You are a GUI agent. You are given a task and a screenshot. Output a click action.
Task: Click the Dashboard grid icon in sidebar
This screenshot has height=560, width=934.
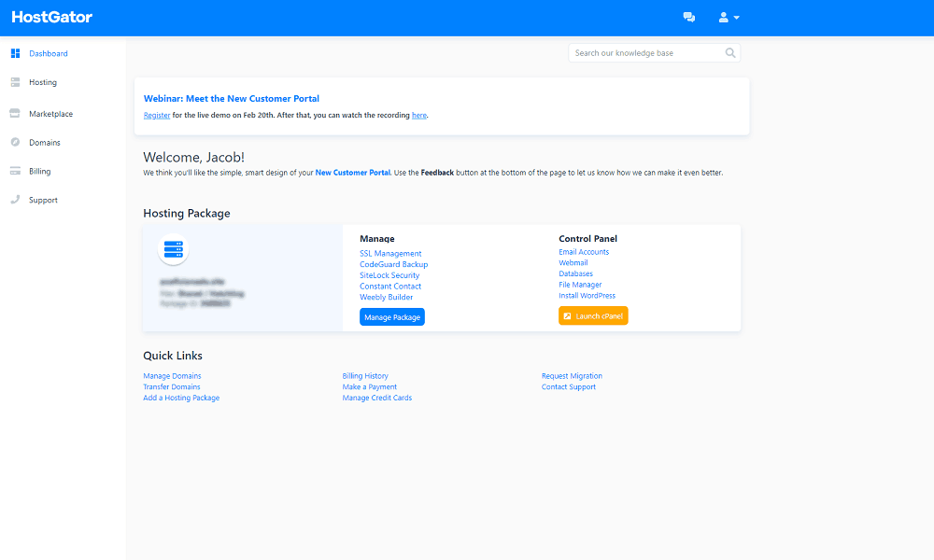tap(16, 53)
